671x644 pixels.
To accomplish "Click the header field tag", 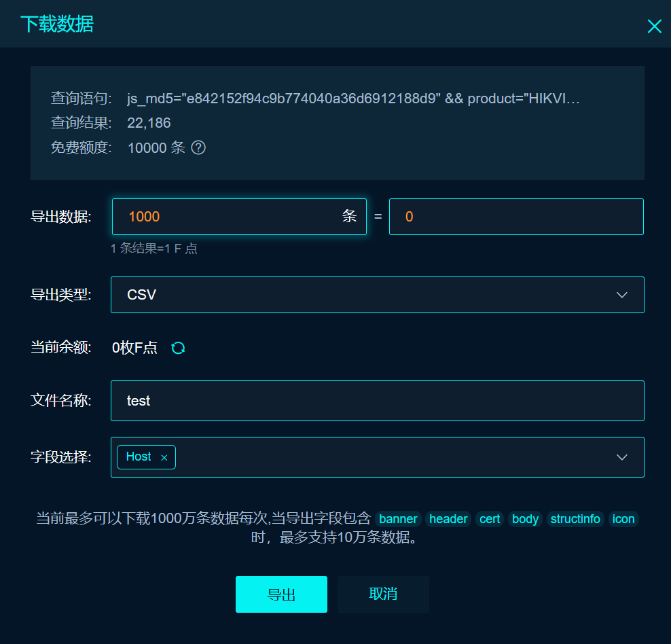I will (448, 518).
